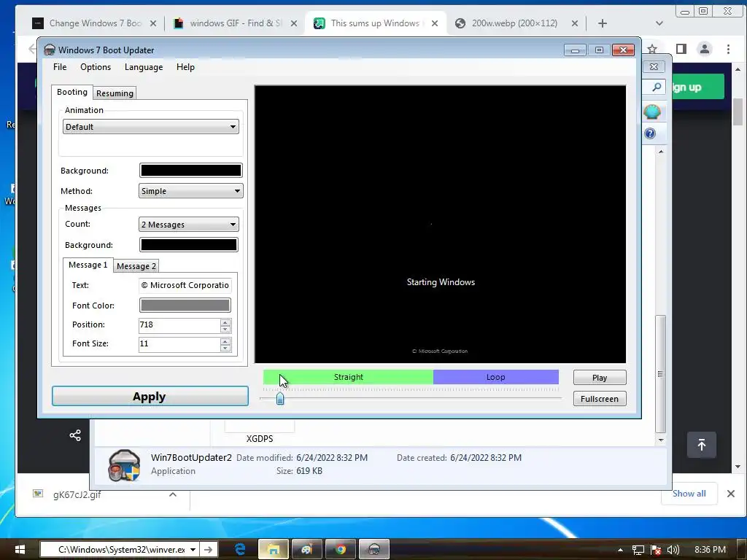Open Paint from the taskbar
Image resolution: width=747 pixels, height=560 pixels.
click(x=307, y=550)
